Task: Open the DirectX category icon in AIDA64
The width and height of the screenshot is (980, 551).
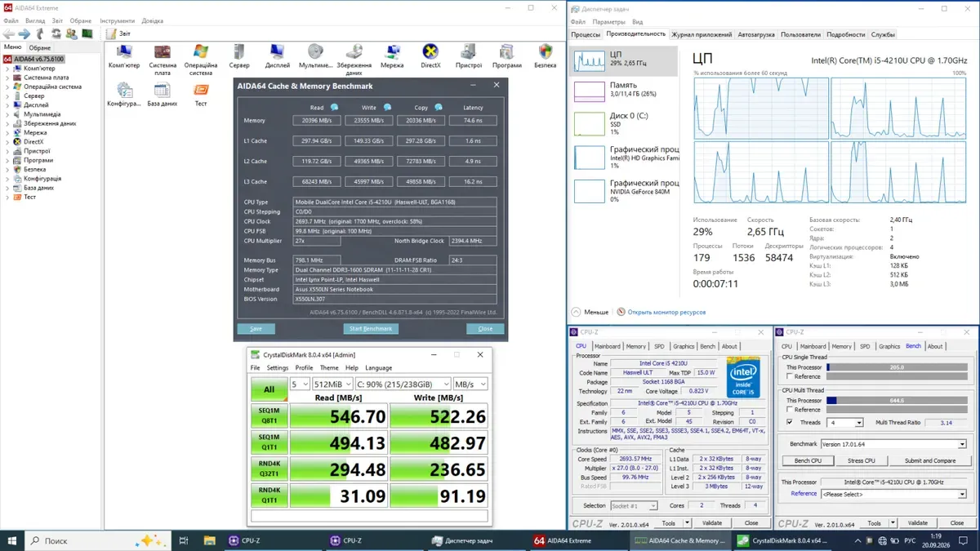Action: click(x=430, y=54)
